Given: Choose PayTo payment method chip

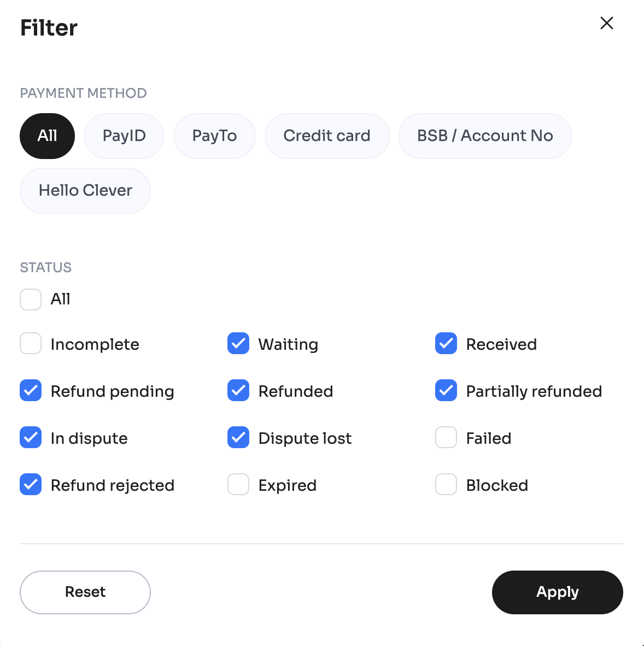Looking at the screenshot, I should click(214, 136).
